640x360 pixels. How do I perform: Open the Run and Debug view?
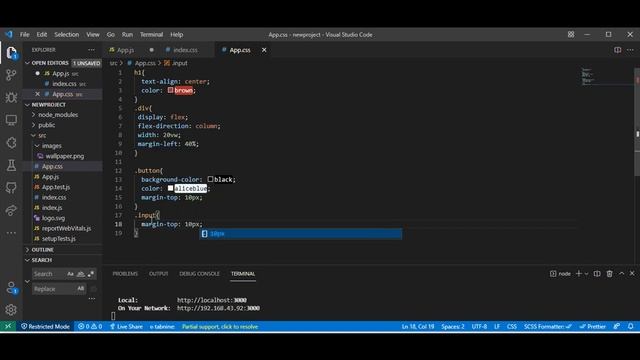point(11,97)
